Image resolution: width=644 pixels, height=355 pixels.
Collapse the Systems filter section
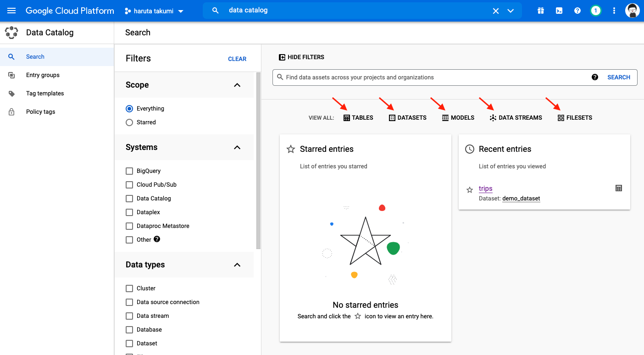click(x=237, y=147)
